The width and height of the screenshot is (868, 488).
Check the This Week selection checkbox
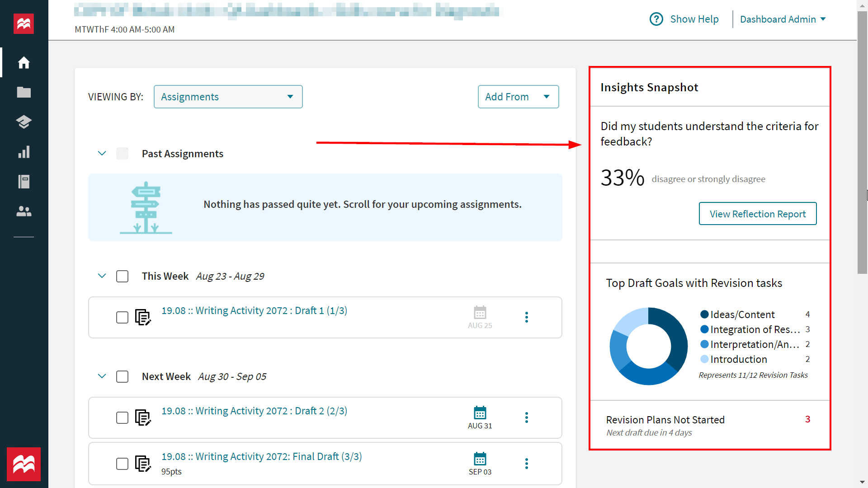coord(122,276)
